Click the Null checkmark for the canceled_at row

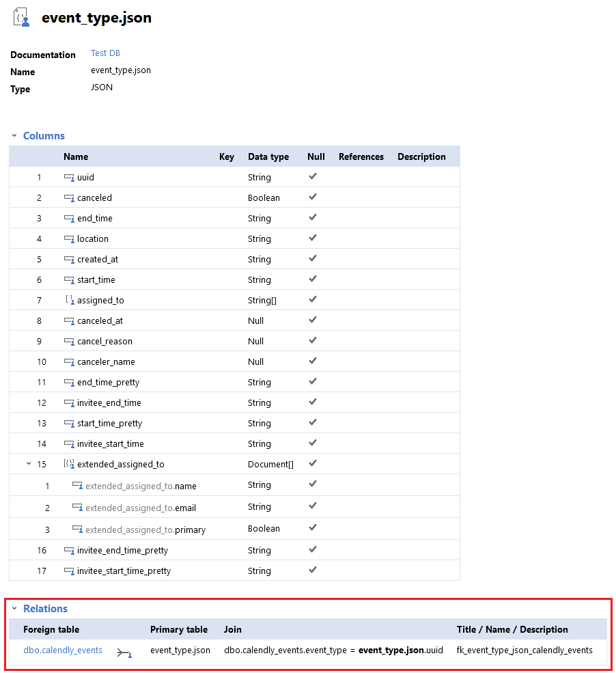[313, 320]
